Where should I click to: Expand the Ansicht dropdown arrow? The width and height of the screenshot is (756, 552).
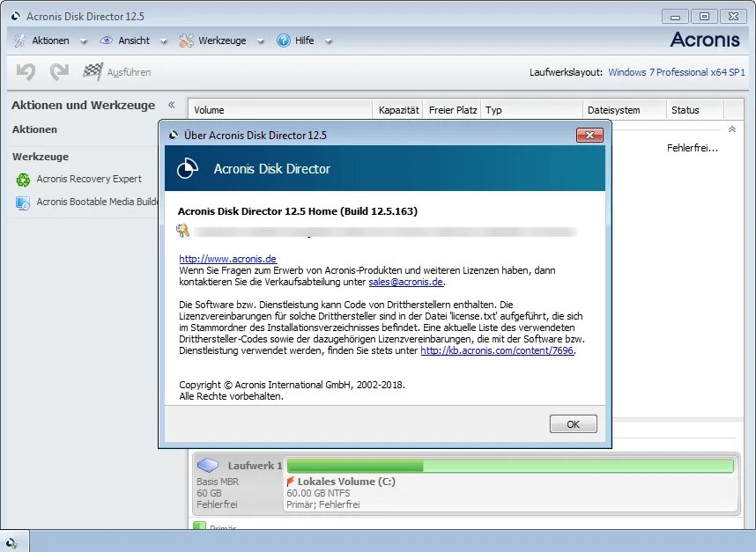click(x=163, y=41)
